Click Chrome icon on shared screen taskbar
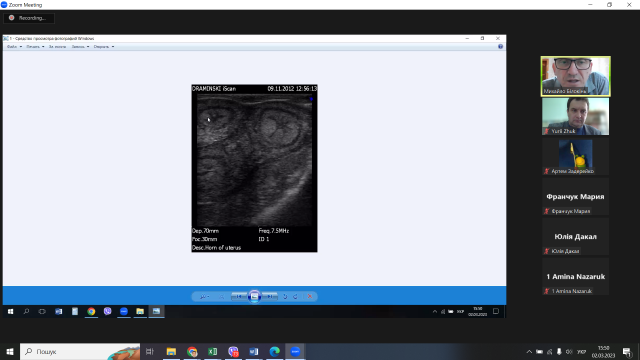This screenshot has height=360, width=640. click(x=91, y=311)
